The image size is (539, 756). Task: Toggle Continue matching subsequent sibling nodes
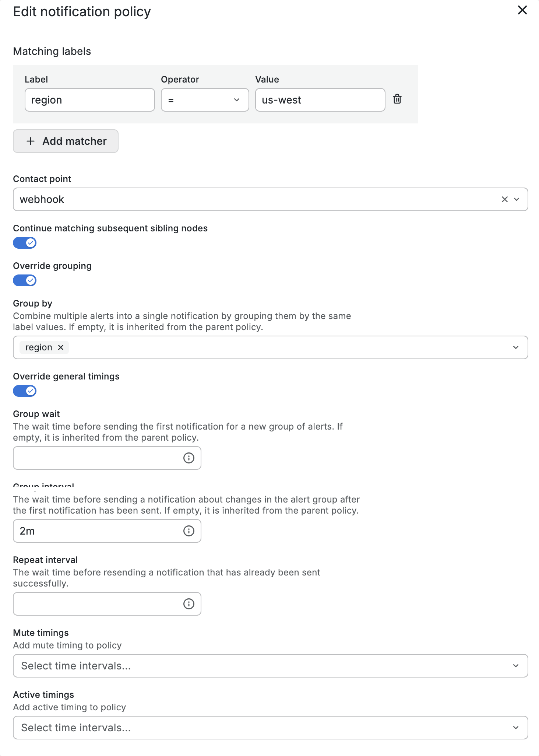[x=25, y=243]
